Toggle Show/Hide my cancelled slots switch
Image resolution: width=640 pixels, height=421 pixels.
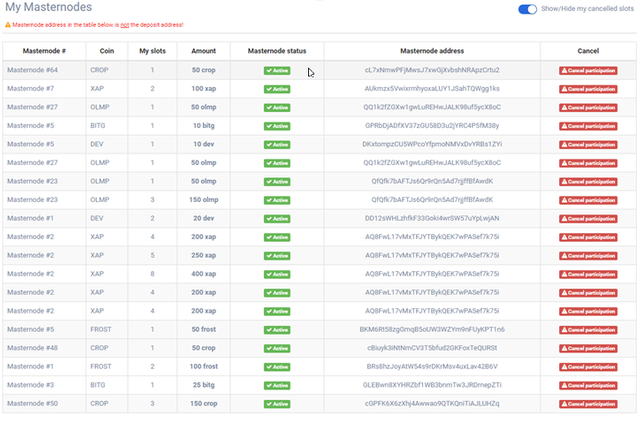[527, 9]
